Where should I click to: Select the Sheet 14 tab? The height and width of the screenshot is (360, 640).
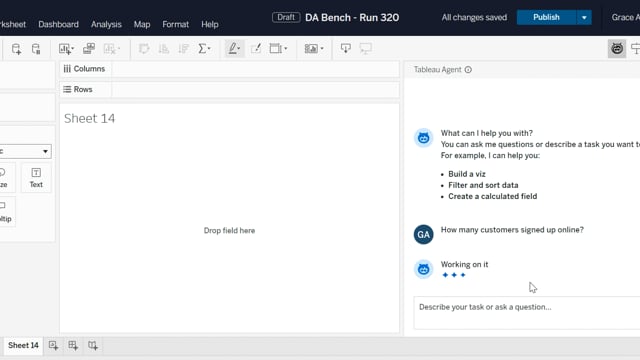coord(23,345)
